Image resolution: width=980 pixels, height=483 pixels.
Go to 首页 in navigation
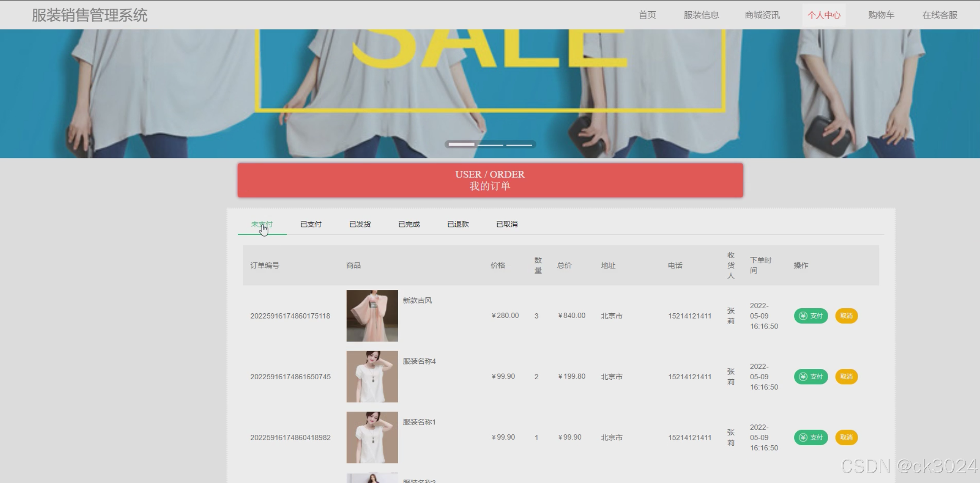[x=647, y=15]
